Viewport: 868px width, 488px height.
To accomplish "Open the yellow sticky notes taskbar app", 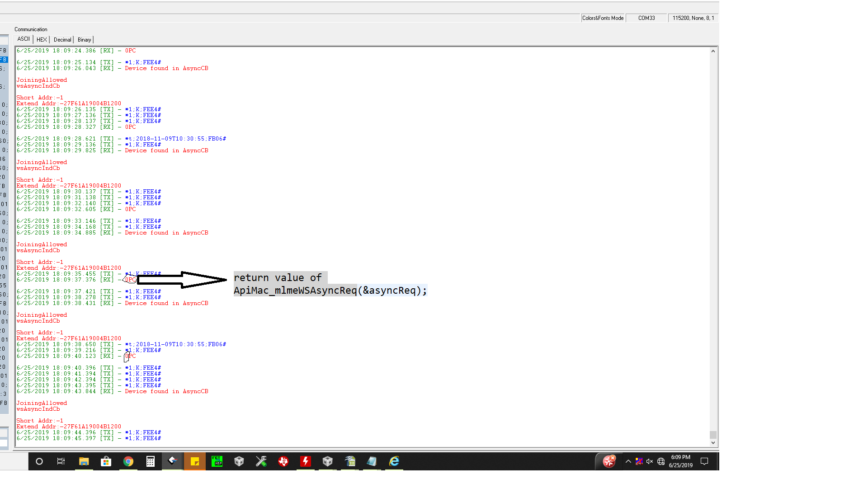I will 195,461.
